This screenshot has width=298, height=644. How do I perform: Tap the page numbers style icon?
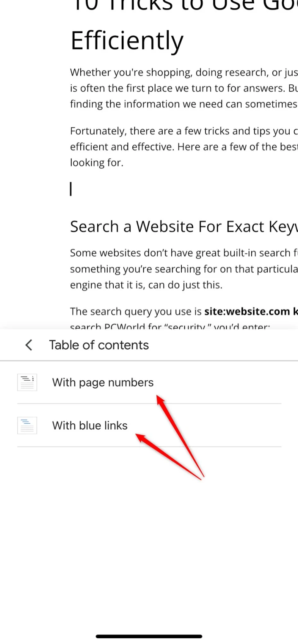coord(27,382)
